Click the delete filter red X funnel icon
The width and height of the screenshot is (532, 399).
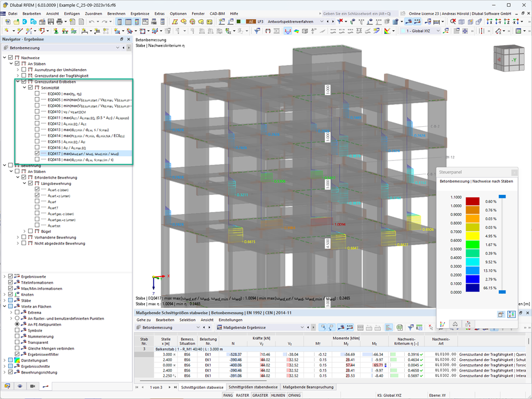point(340,21)
